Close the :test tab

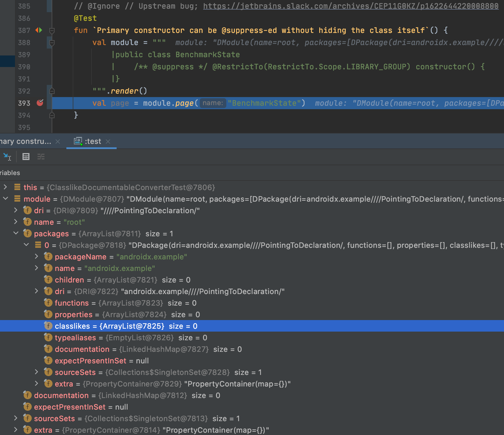[x=108, y=141]
